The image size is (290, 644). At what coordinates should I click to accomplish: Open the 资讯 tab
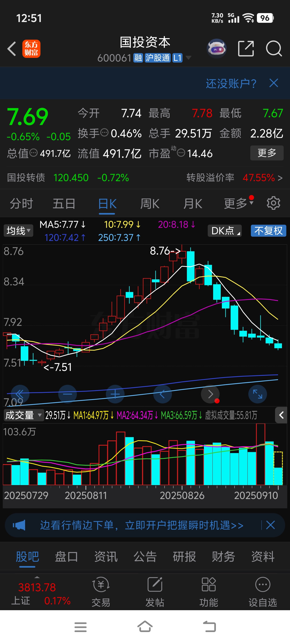coord(106,557)
